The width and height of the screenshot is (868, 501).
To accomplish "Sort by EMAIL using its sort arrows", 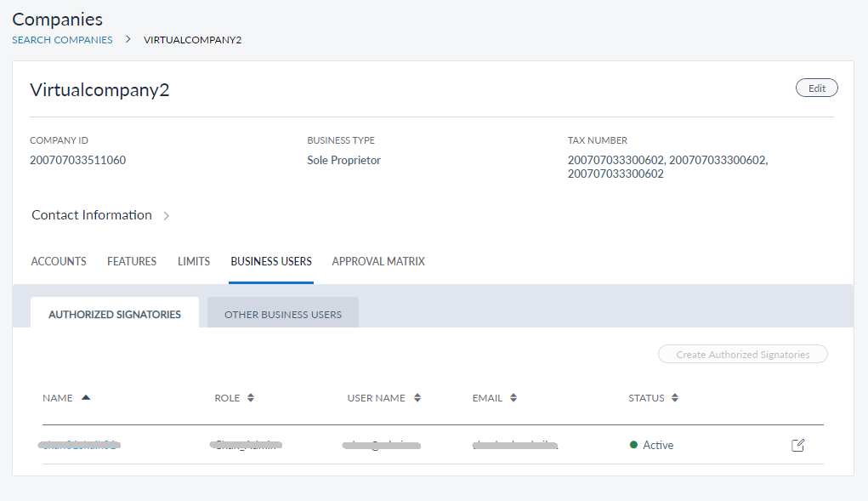I will 514,398.
